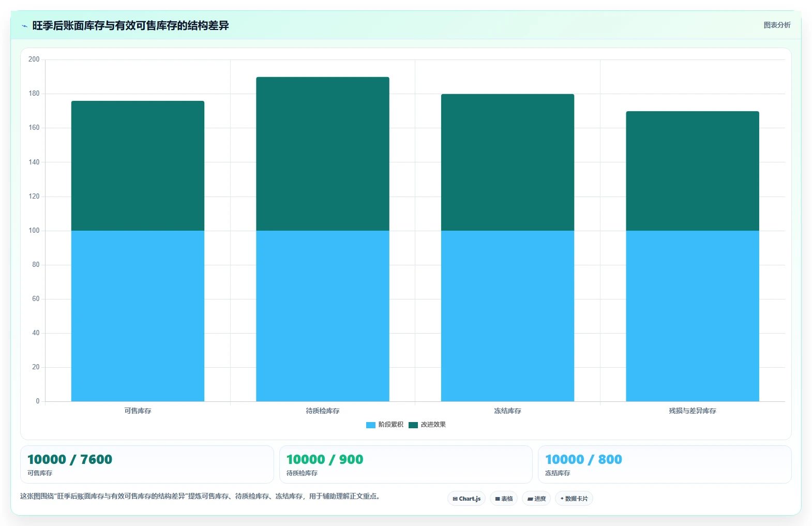Toggle the 阶段累积 legend swatch
This screenshot has height=526, width=812.
click(x=370, y=425)
